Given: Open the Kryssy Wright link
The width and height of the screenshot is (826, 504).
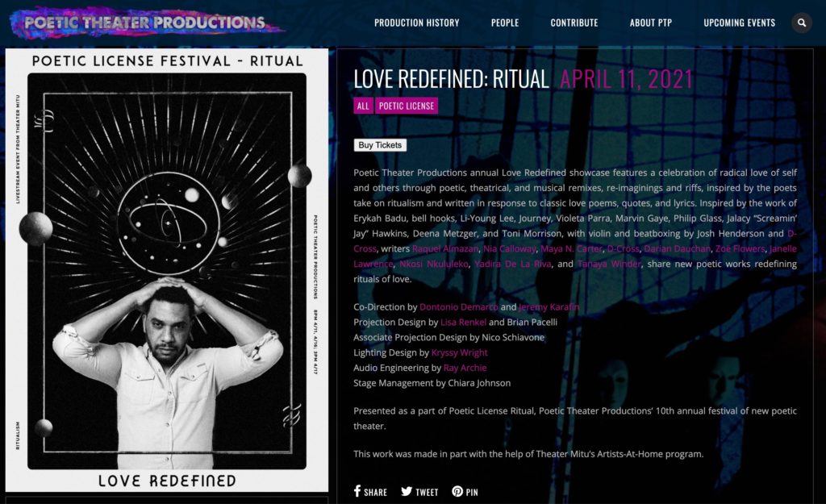Looking at the screenshot, I should (x=459, y=353).
